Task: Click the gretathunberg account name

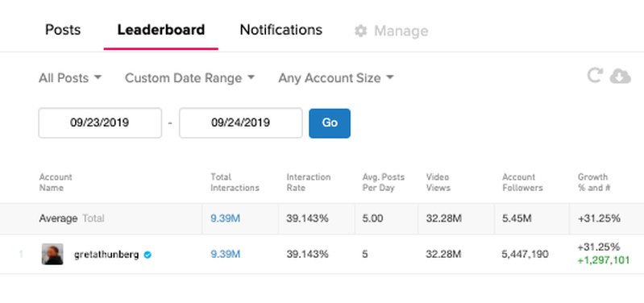Action: 106,255
